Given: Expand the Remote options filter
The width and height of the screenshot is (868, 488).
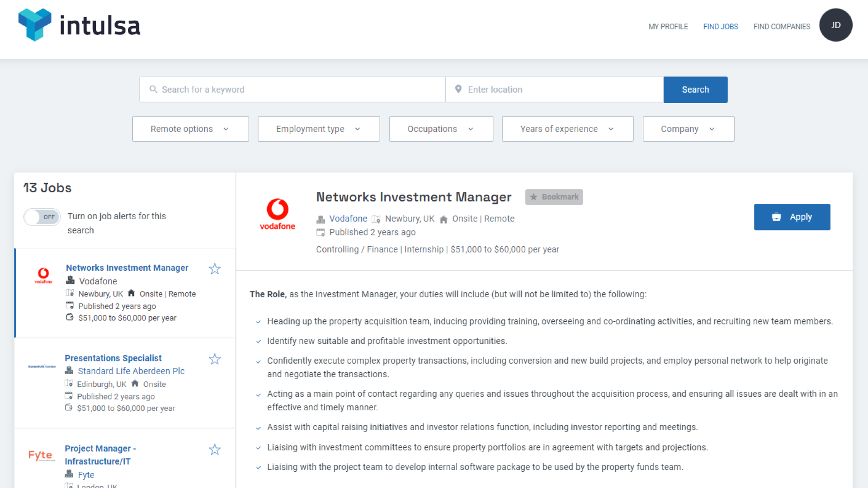Looking at the screenshot, I should point(190,129).
